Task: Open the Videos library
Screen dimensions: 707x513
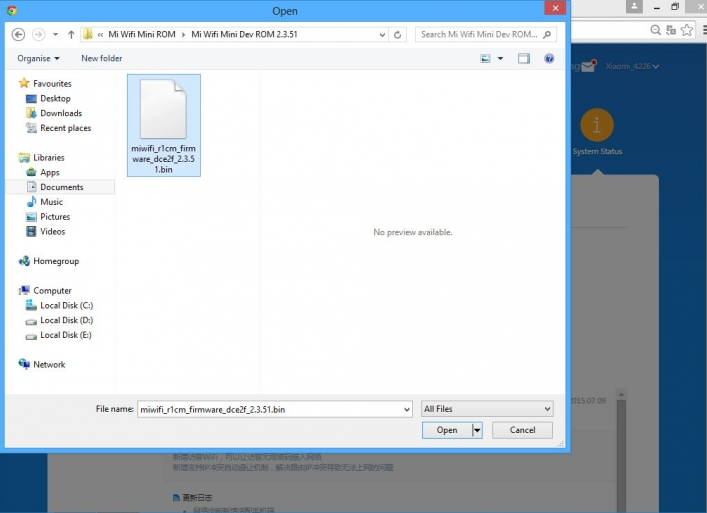Action: (46, 232)
